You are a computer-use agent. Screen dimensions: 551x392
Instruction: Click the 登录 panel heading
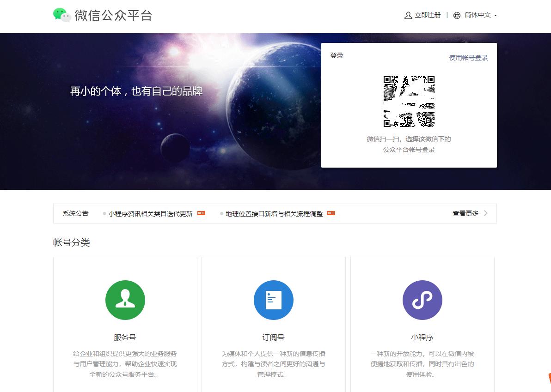coord(337,55)
